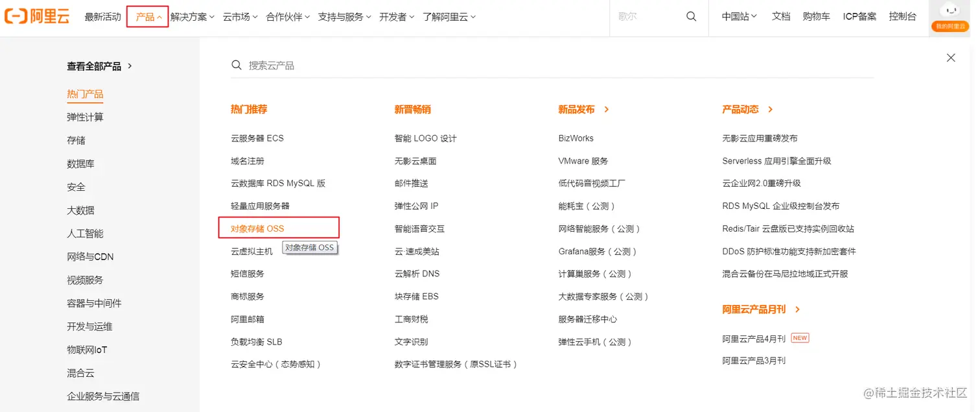980x412 pixels.
Task: Select 安全 category
Action: click(76, 188)
